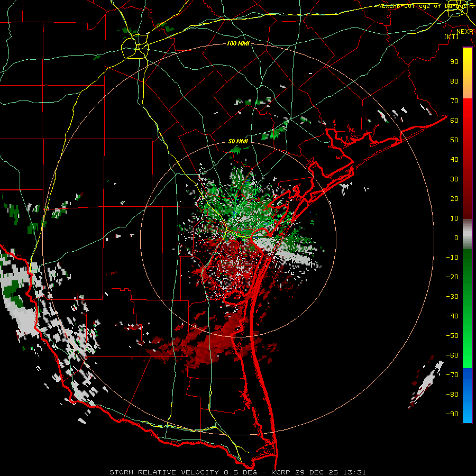Click the -10 value on velocity scale

pyautogui.click(x=452, y=258)
